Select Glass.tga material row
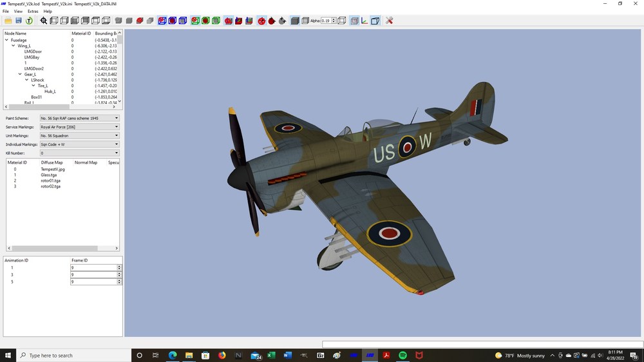644x362 pixels. click(48, 175)
